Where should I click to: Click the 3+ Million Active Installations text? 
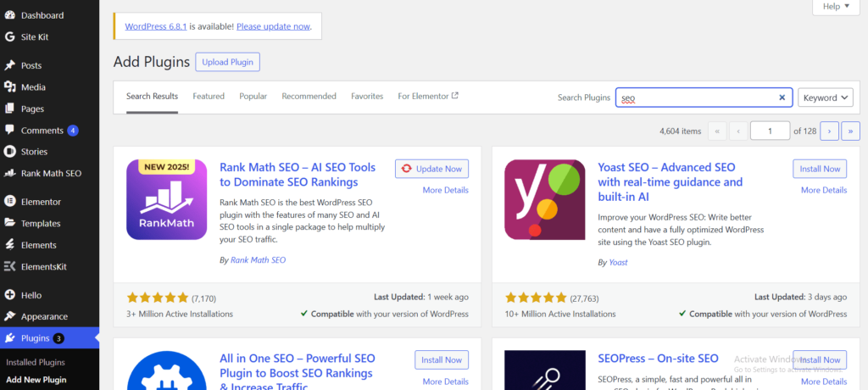click(180, 314)
